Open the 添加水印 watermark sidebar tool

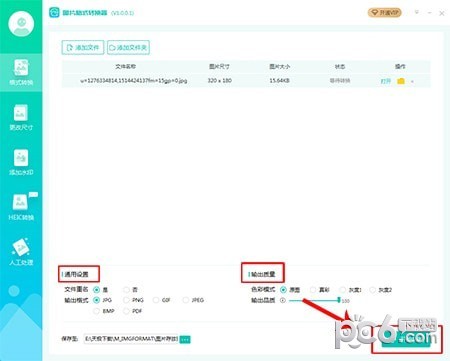point(21,162)
